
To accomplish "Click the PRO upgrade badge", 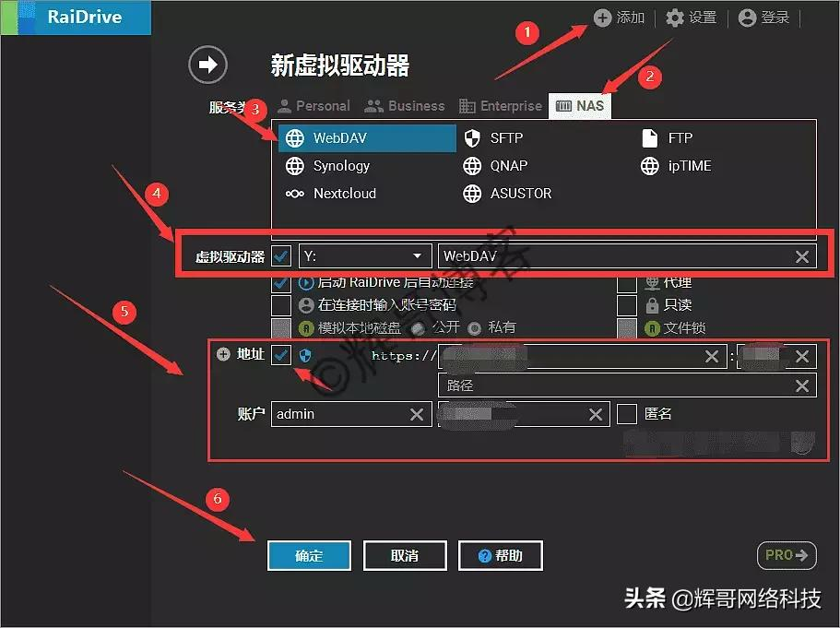I will click(787, 555).
